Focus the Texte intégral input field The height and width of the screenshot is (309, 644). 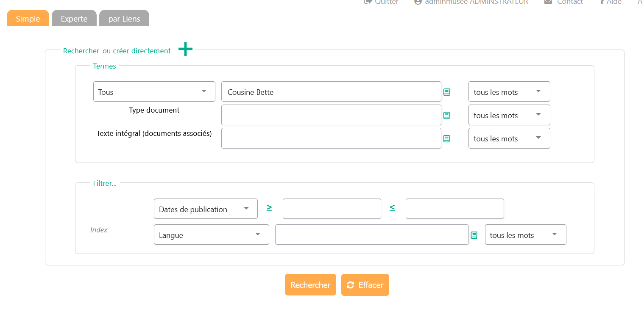click(331, 138)
